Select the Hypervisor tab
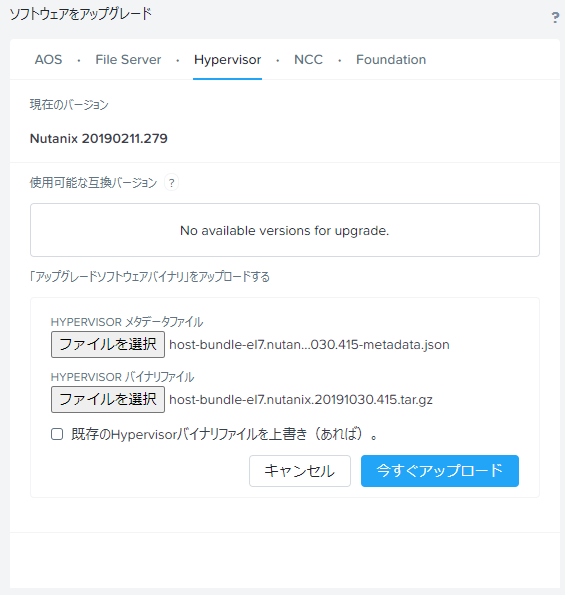The height and width of the screenshot is (595, 565). pyautogui.click(x=227, y=60)
